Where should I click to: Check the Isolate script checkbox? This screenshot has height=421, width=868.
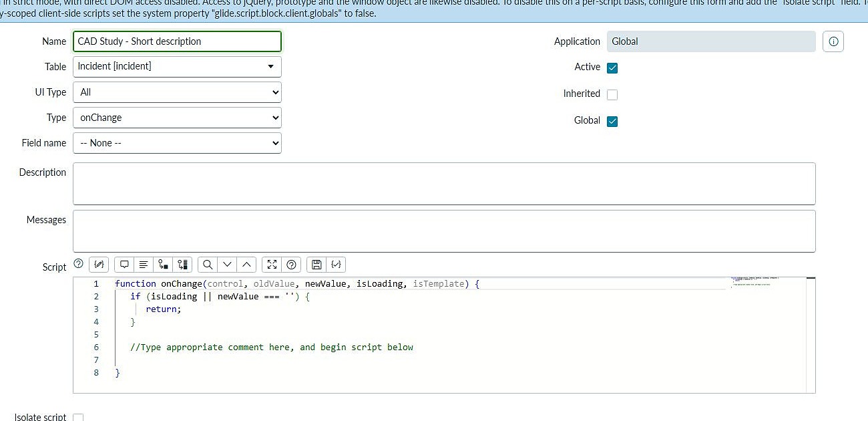pos(78,418)
